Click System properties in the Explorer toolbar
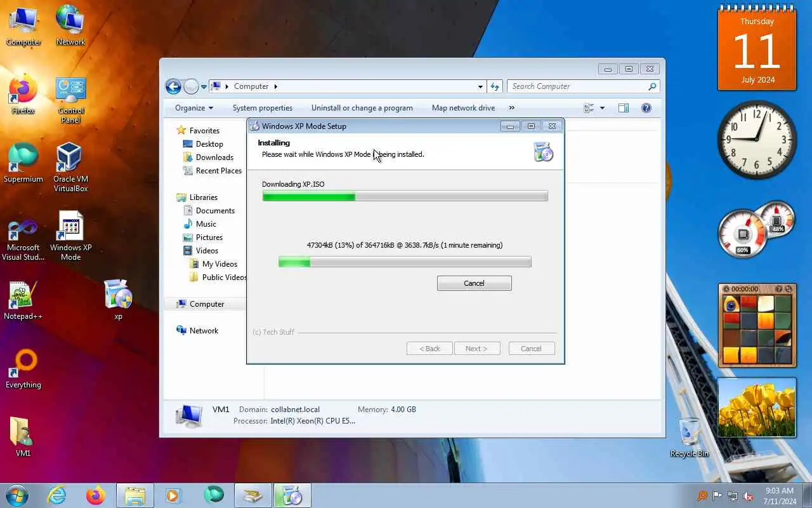812x508 pixels. (263, 108)
